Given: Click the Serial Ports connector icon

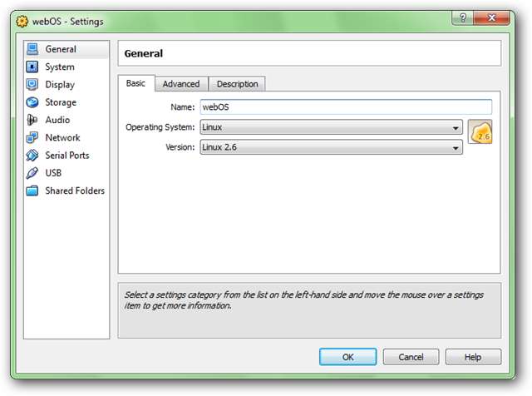Looking at the screenshot, I should click(32, 156).
